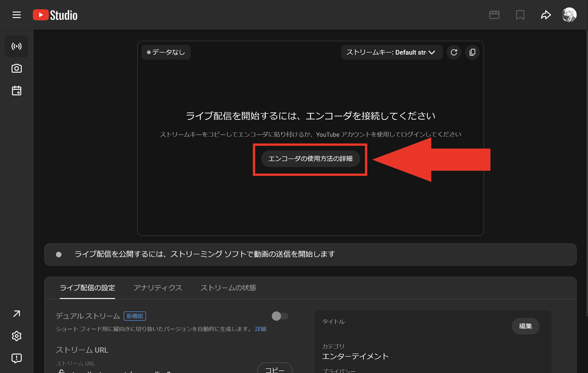Image resolution: width=588 pixels, height=373 pixels.
Task: Open the account avatar menu
Action: (x=569, y=15)
